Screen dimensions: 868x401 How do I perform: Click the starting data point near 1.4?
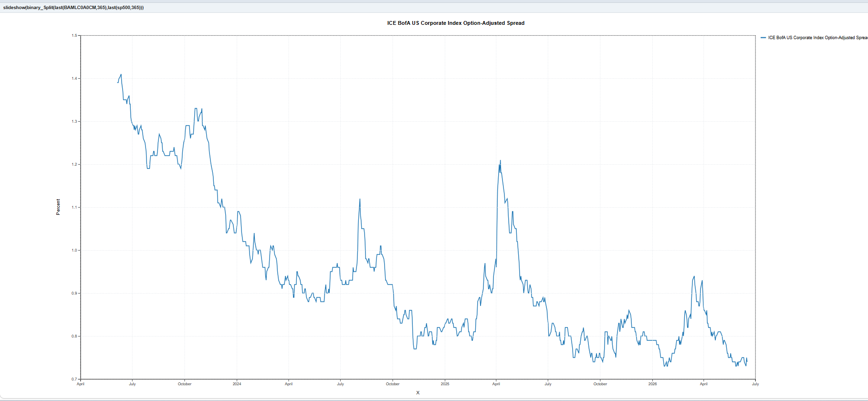coord(118,83)
